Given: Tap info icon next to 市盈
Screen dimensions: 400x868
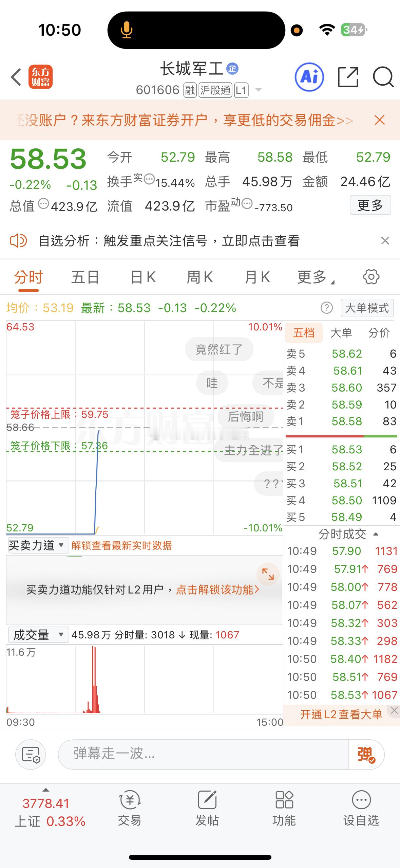Looking at the screenshot, I should [247, 203].
